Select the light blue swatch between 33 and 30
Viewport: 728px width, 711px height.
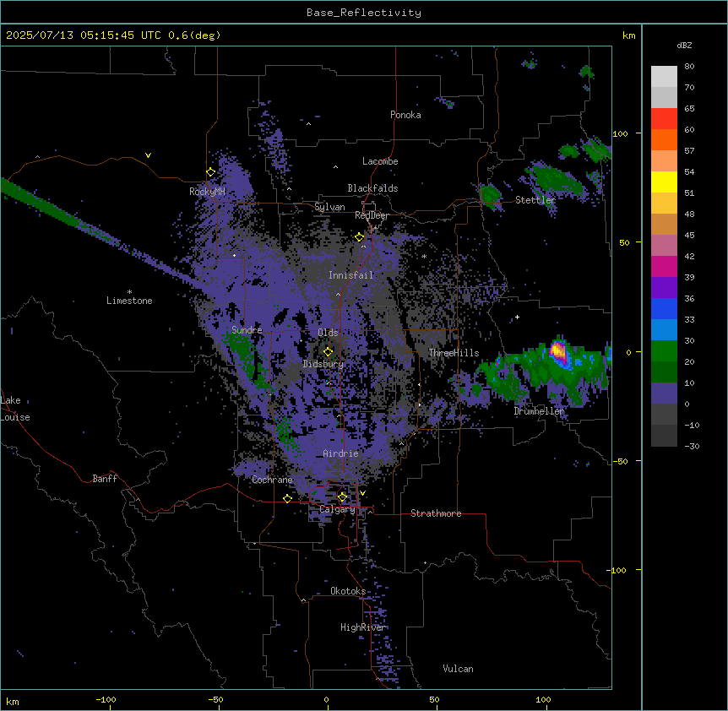click(664, 330)
